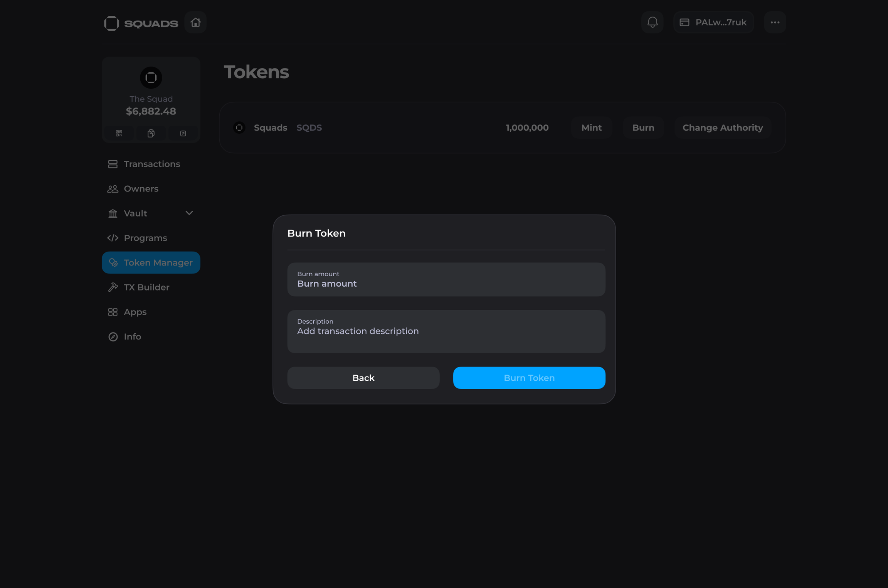888x588 pixels.
Task: Click the Squads logo
Action: point(141,23)
